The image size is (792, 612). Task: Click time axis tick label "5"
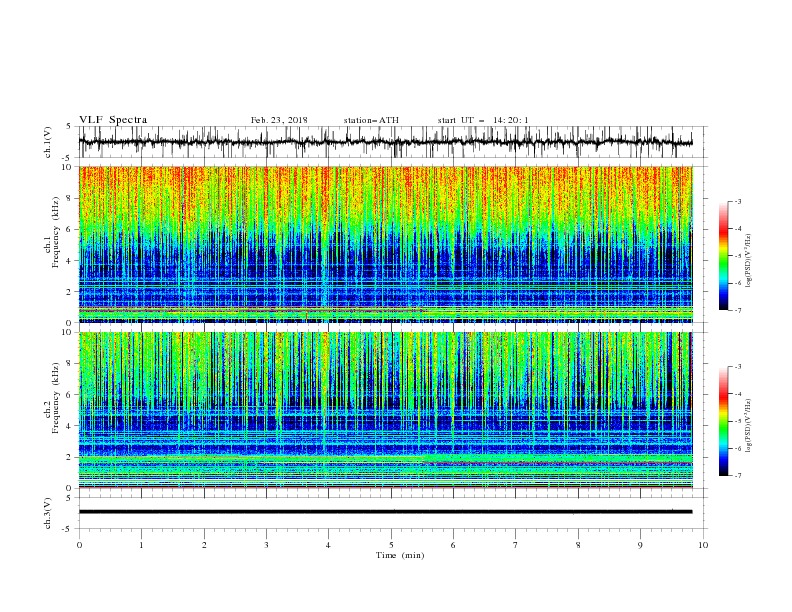(x=391, y=545)
